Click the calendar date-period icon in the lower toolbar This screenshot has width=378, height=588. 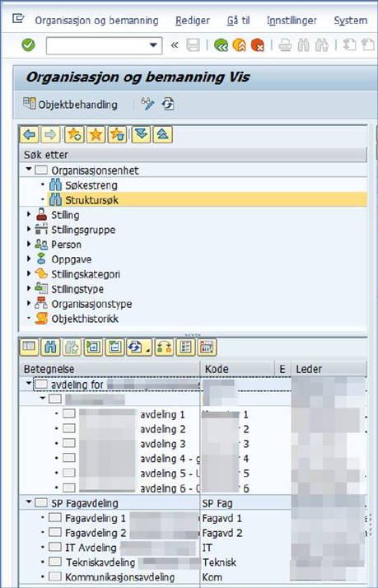point(207,348)
